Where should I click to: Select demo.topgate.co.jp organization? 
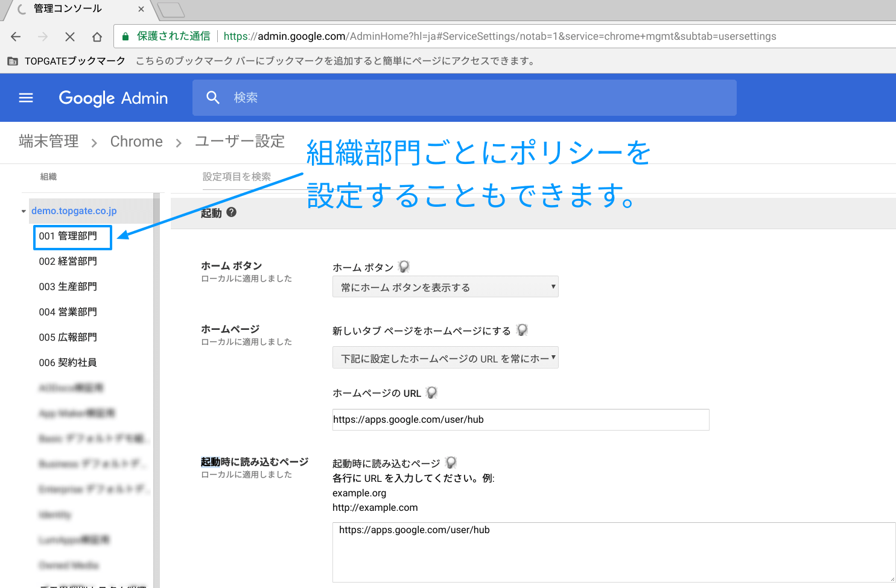(74, 211)
